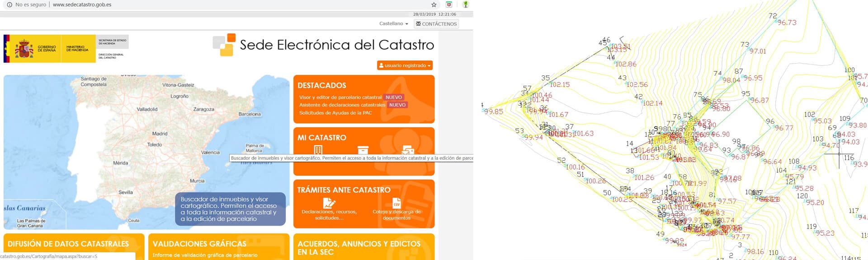Open the Declaraciones, recursos, solicitudes icon
This screenshot has width=868, height=260.
click(x=329, y=203)
